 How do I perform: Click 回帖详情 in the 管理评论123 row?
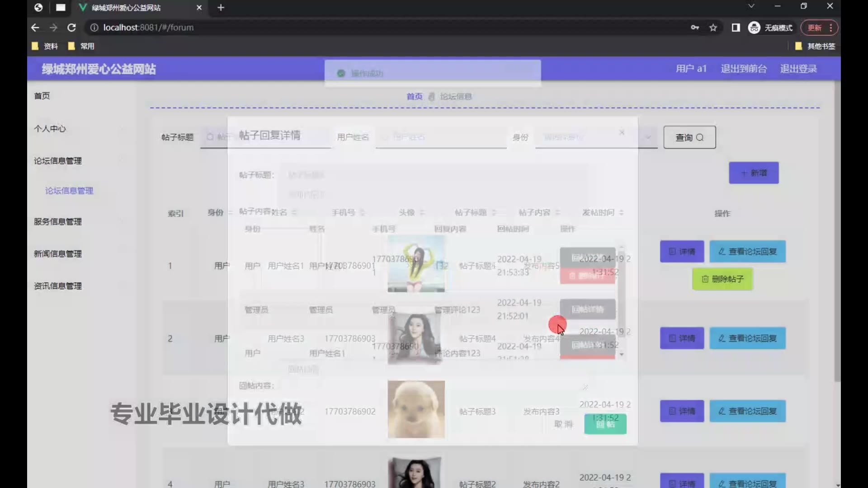point(588,310)
